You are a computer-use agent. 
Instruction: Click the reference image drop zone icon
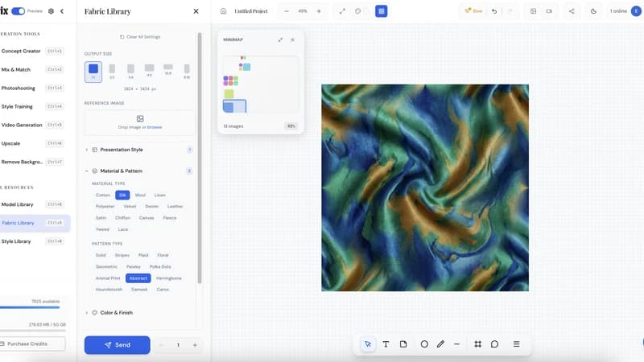140,118
